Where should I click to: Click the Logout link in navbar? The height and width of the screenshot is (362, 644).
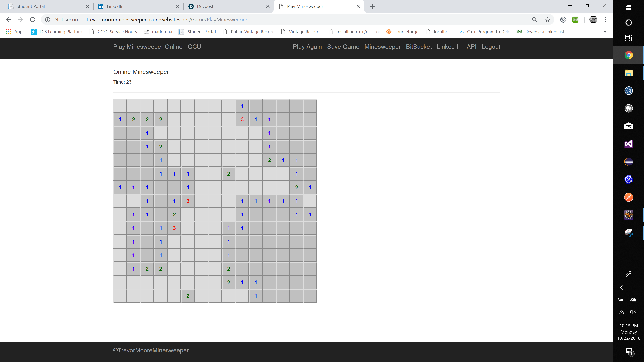click(491, 47)
